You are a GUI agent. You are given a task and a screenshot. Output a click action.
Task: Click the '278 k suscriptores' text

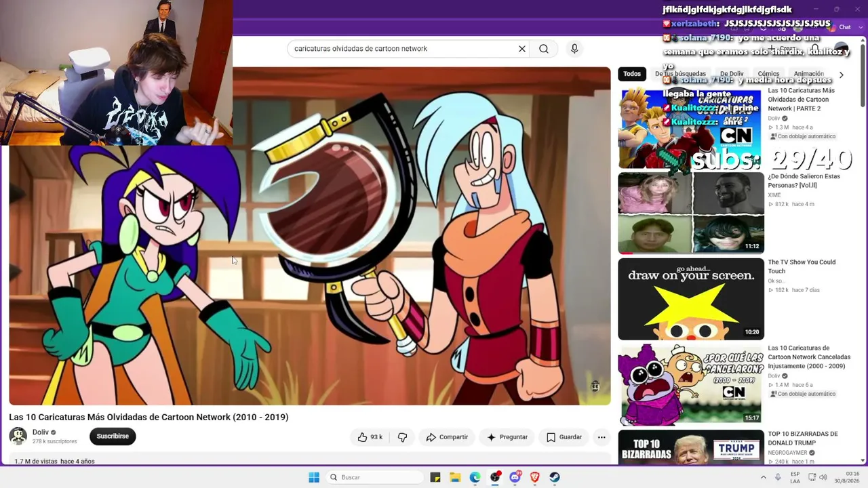(55, 441)
